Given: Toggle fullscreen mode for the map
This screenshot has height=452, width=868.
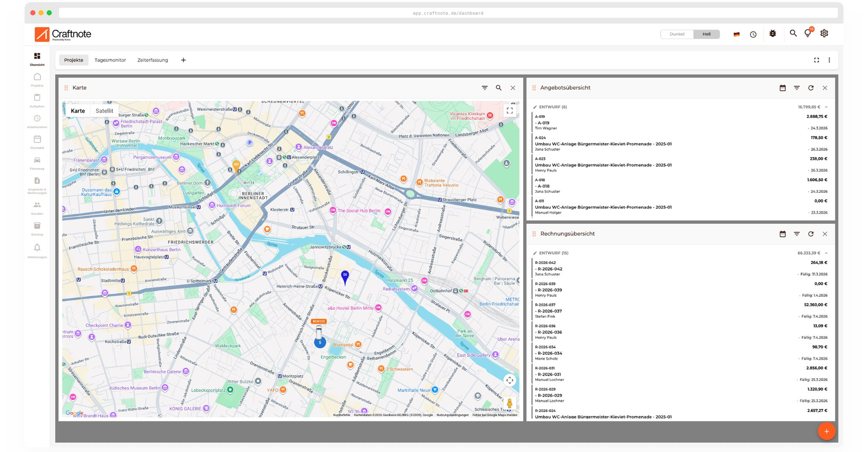Looking at the screenshot, I should pyautogui.click(x=510, y=110).
